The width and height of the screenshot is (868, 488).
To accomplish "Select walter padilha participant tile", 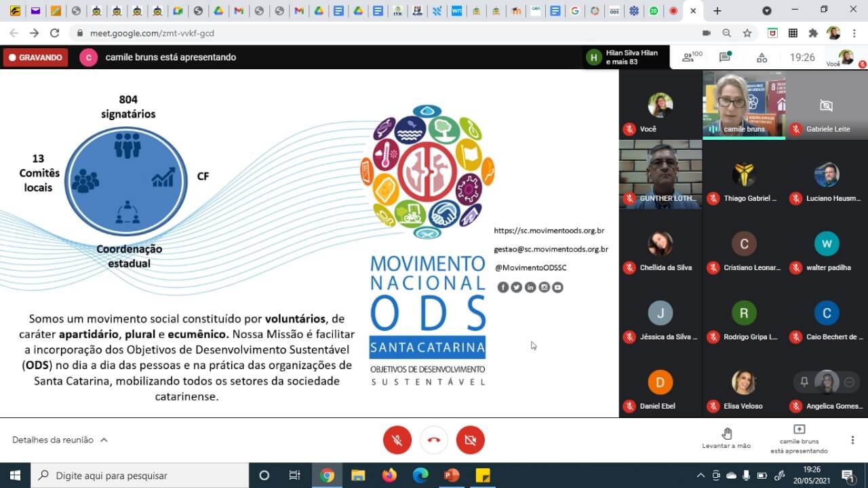I will tap(827, 243).
